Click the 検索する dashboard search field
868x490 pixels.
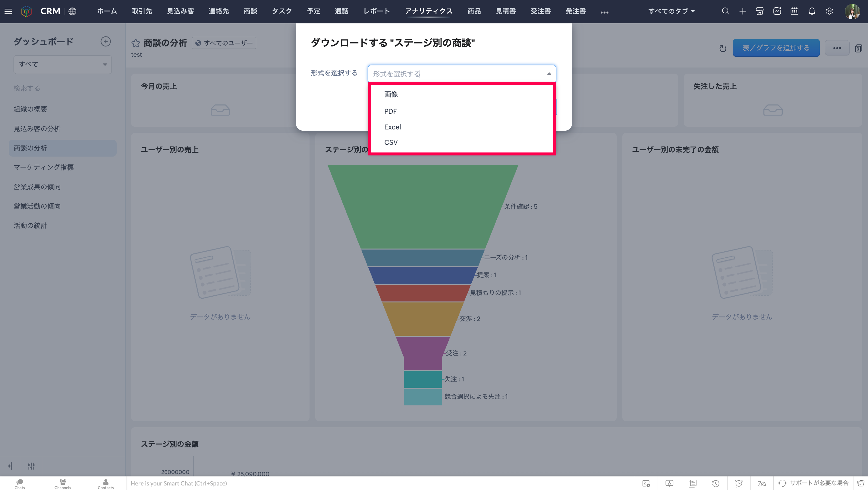pyautogui.click(x=62, y=88)
